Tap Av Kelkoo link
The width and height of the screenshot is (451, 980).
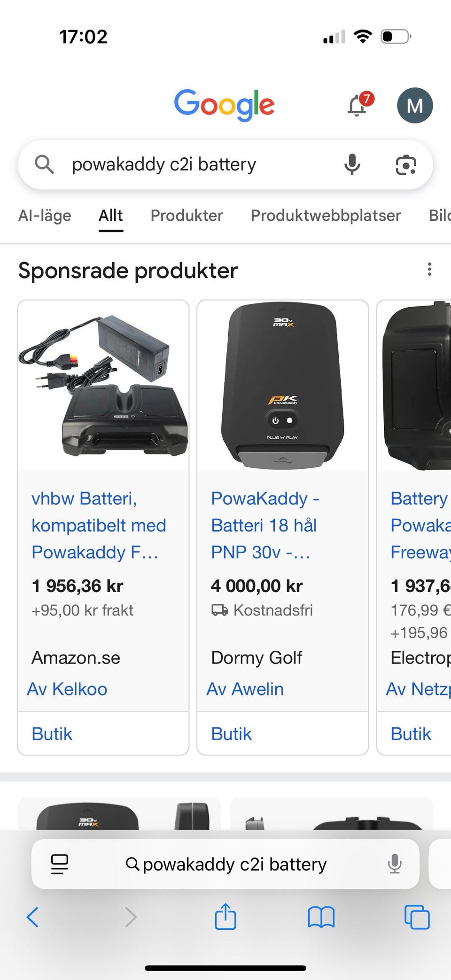(67, 689)
